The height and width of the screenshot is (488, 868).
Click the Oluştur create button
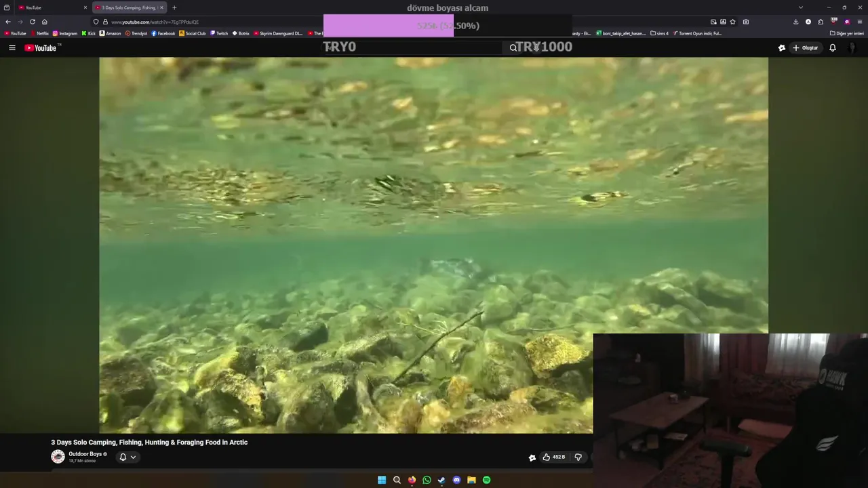[806, 48]
